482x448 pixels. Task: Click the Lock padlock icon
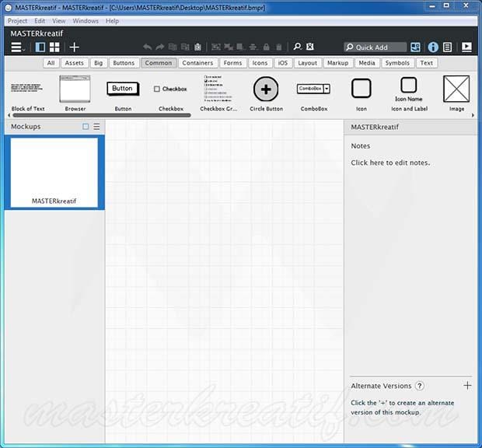click(x=266, y=47)
